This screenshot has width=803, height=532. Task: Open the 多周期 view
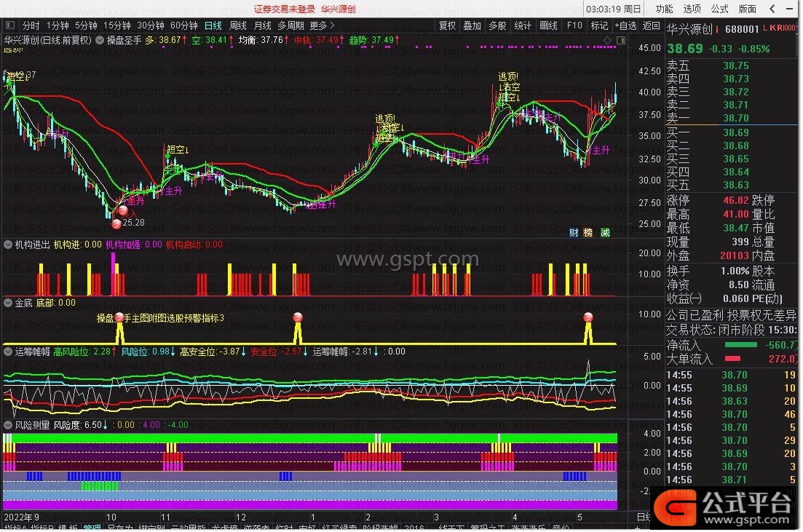291,25
